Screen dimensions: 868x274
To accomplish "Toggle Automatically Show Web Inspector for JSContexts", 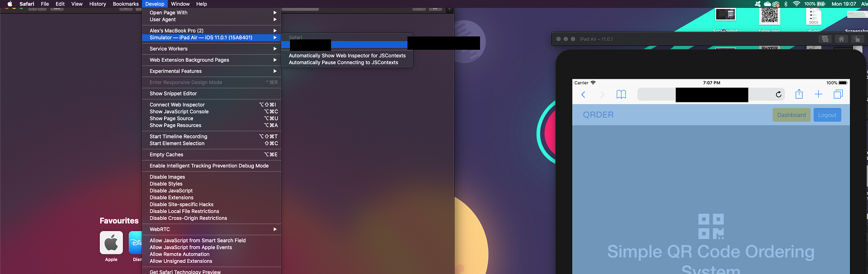I will pos(347,55).
